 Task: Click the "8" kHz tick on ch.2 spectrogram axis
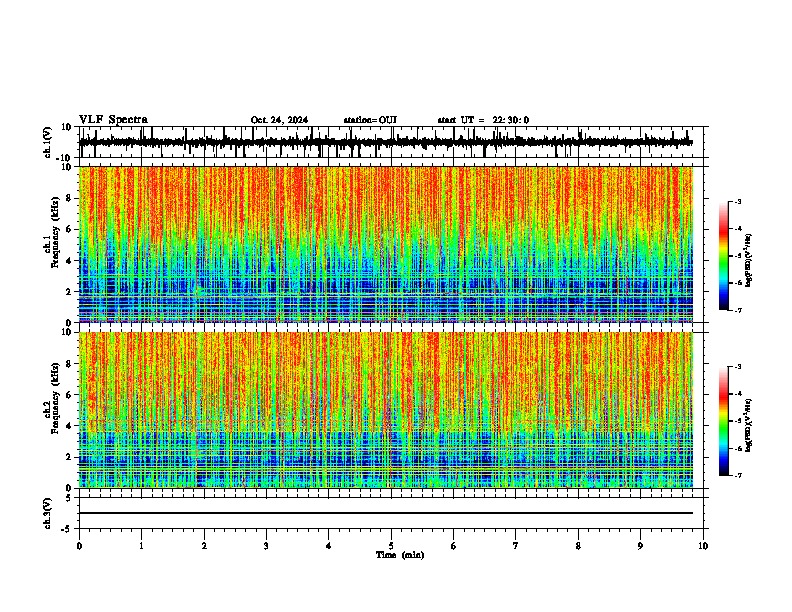(69, 364)
